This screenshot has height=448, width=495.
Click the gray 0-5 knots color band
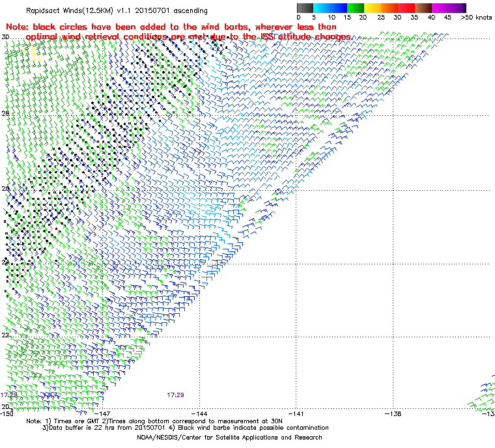point(305,8)
